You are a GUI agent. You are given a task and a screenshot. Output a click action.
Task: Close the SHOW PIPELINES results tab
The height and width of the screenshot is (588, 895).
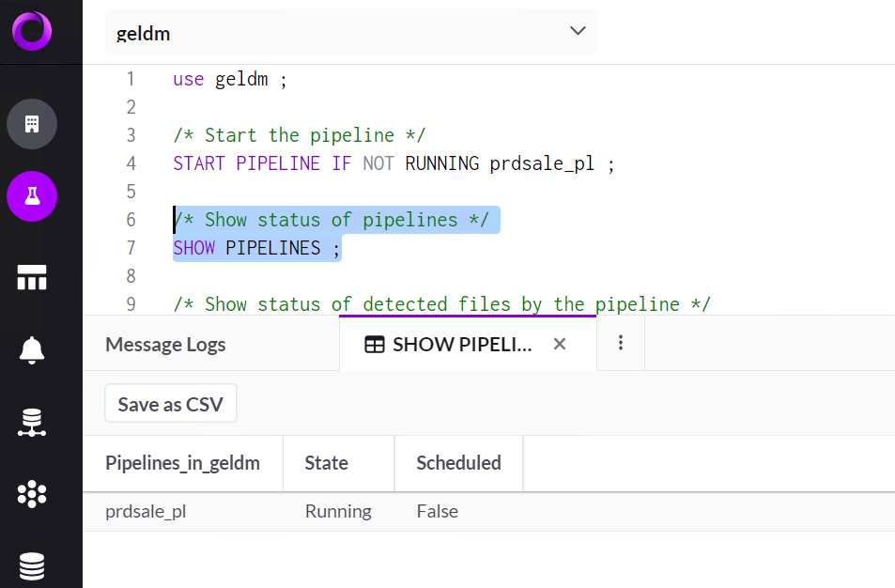(x=560, y=345)
